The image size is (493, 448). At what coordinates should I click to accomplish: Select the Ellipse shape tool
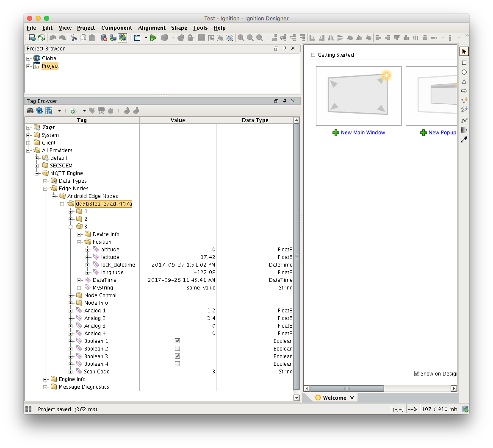(x=464, y=72)
